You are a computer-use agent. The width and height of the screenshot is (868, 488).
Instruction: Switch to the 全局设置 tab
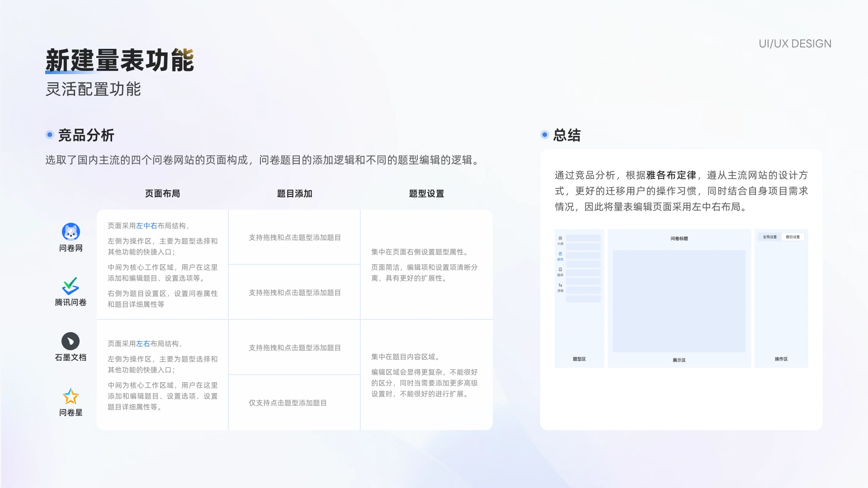click(x=770, y=237)
